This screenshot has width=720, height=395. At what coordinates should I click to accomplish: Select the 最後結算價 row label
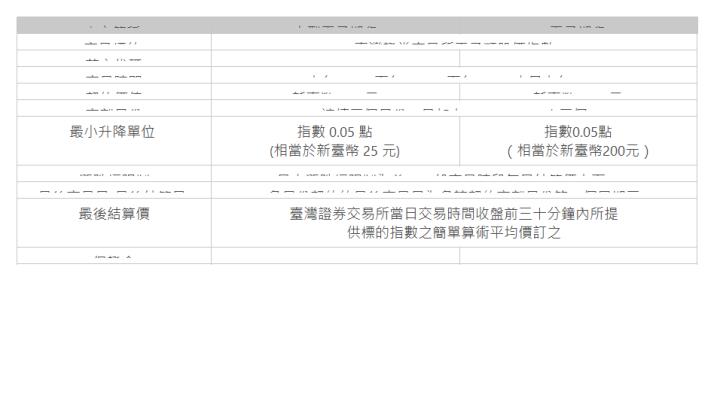[x=114, y=214]
